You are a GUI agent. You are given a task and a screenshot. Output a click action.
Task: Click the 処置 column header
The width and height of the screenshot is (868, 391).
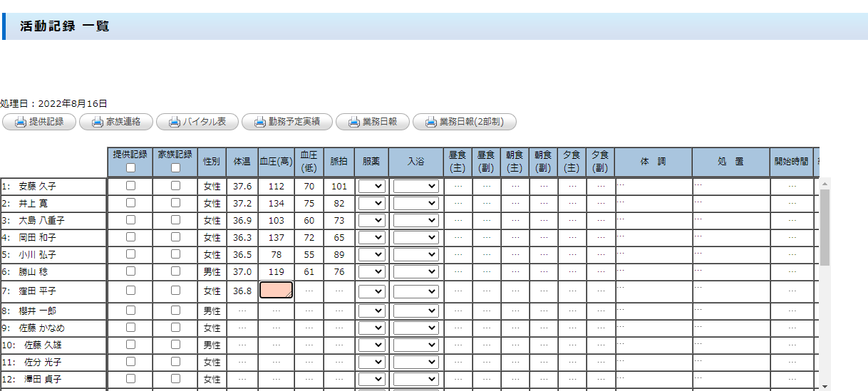point(730,162)
